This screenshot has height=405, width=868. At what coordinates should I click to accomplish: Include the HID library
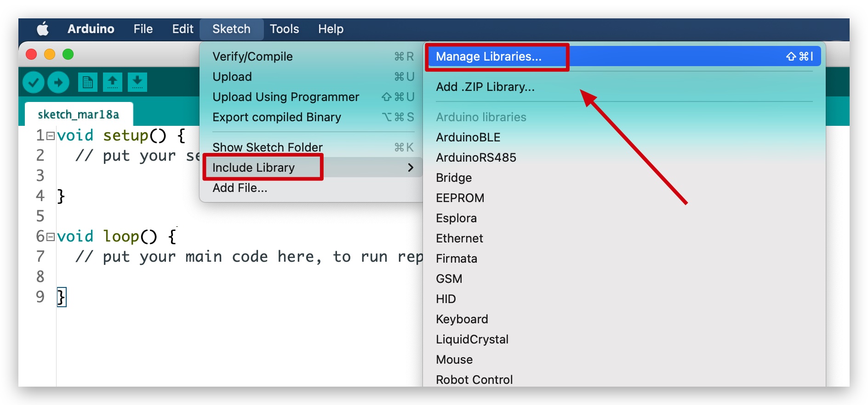pos(624,299)
